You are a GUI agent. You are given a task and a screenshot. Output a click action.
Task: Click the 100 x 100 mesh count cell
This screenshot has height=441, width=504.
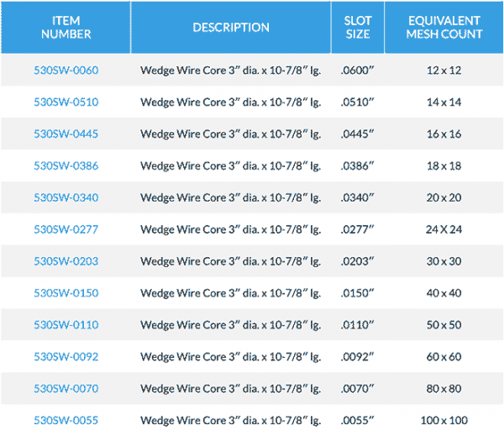444,420
